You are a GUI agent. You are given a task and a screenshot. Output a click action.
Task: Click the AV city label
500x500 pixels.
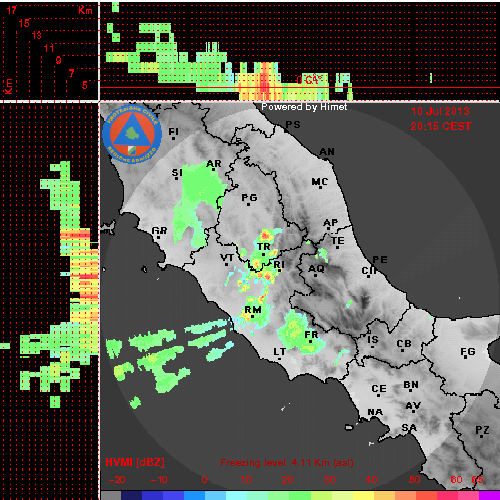[413, 406]
